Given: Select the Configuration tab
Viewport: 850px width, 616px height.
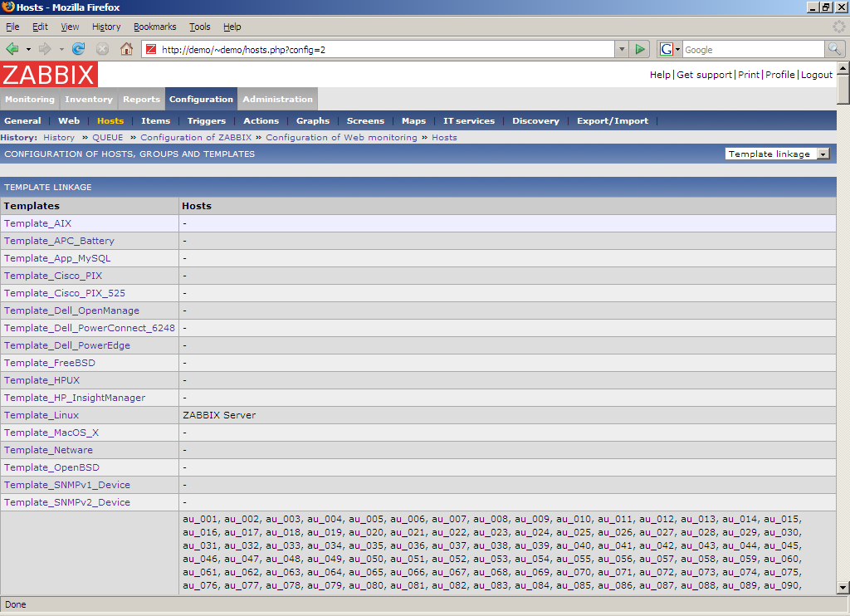Looking at the screenshot, I should click(x=201, y=100).
